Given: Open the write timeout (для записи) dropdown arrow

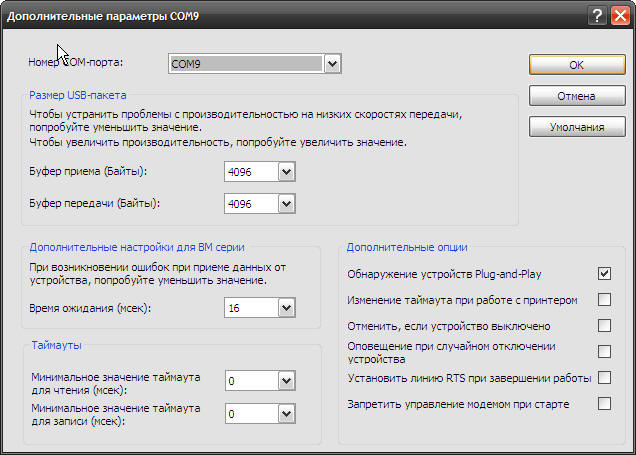Looking at the screenshot, I should [286, 413].
